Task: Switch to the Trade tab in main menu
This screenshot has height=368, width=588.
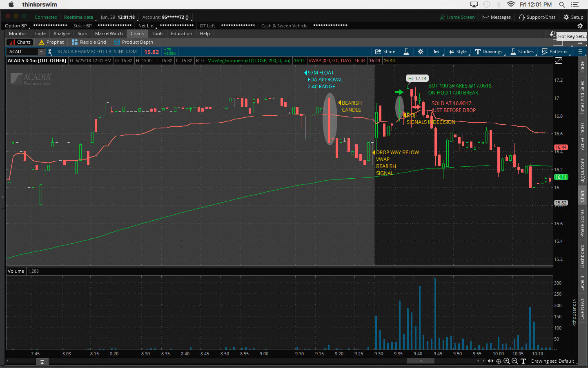Action: [x=40, y=34]
